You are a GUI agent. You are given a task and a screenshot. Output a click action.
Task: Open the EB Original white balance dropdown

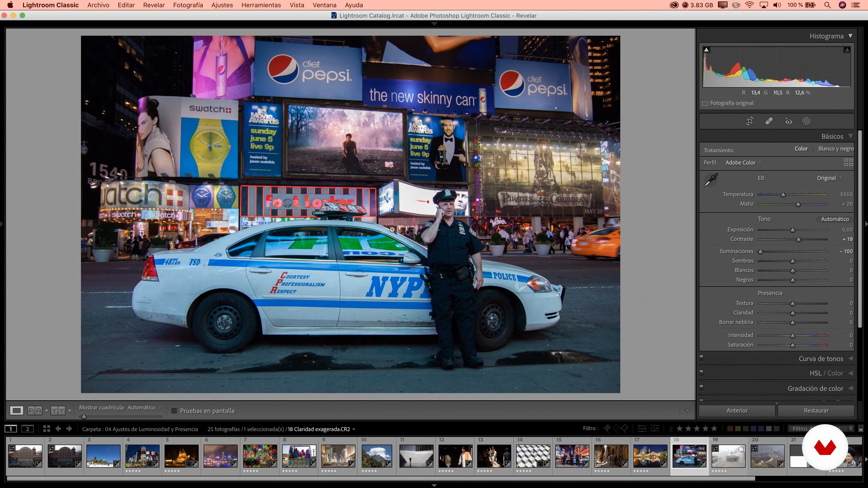click(x=829, y=178)
